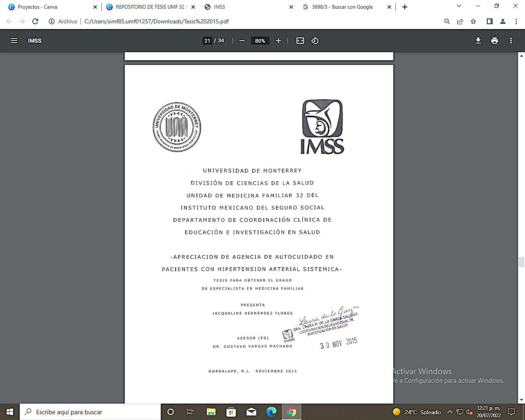Open the Chrome profile icon
525x420 pixels.
click(503, 21)
